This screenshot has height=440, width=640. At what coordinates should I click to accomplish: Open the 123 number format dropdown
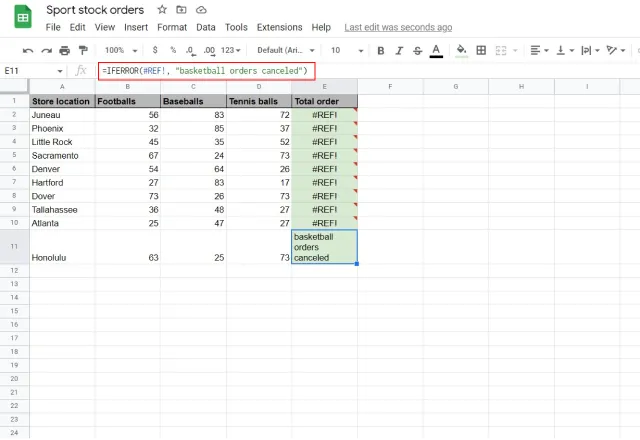coord(231,50)
